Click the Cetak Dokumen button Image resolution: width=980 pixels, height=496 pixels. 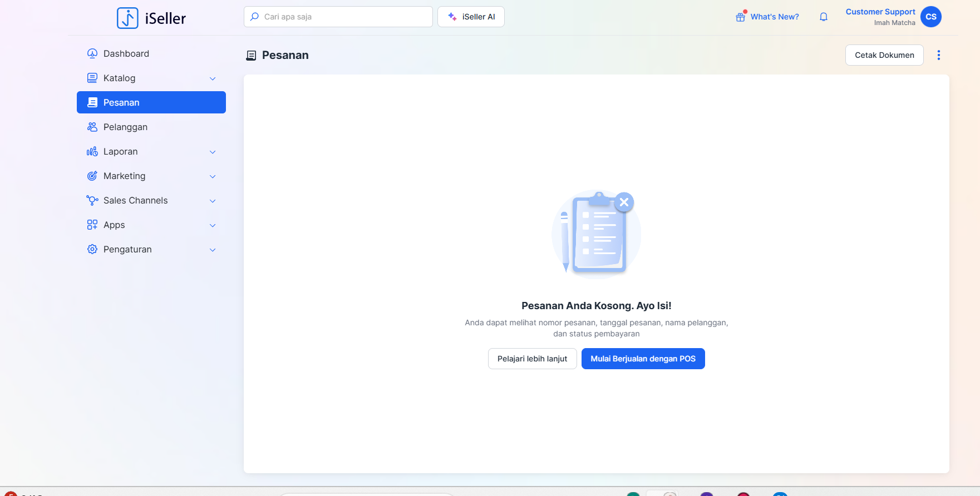(884, 55)
